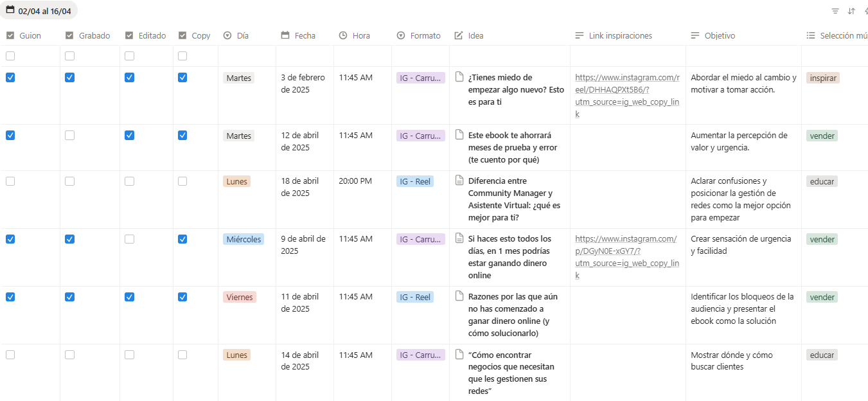Click the '11 de abril de 2025' date cell
Viewport: 868px width, 401px height.
pyautogui.click(x=299, y=303)
